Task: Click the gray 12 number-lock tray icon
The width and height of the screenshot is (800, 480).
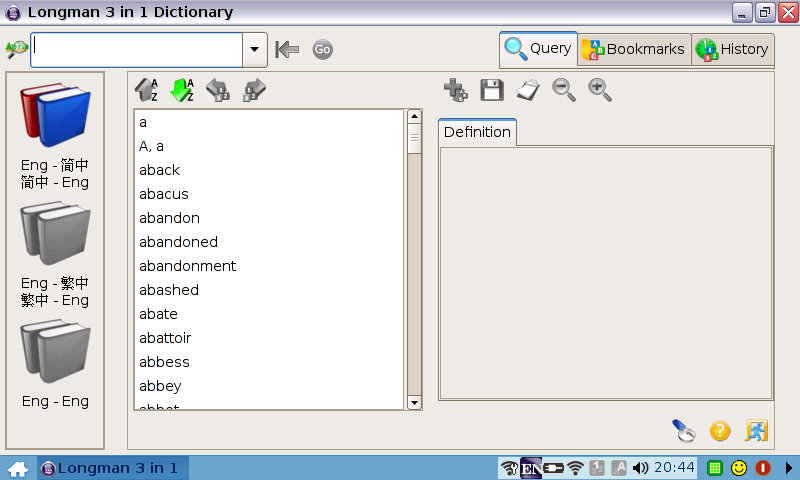Action: 597,468
